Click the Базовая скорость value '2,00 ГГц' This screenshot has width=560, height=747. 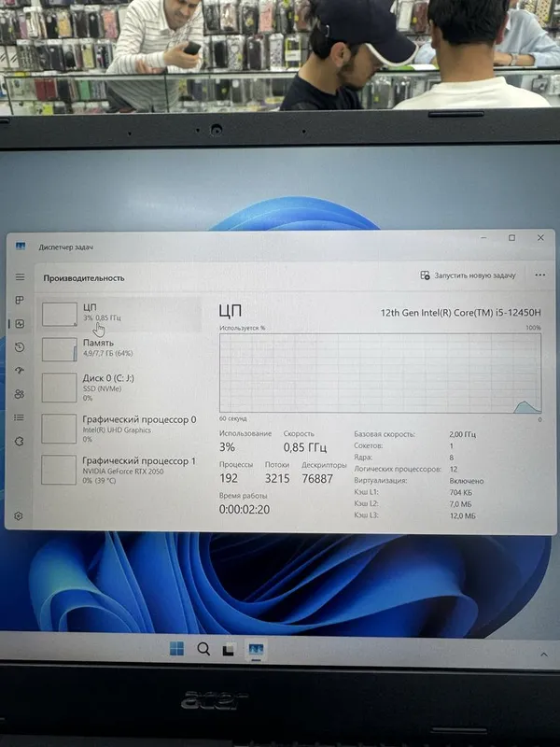[462, 434]
